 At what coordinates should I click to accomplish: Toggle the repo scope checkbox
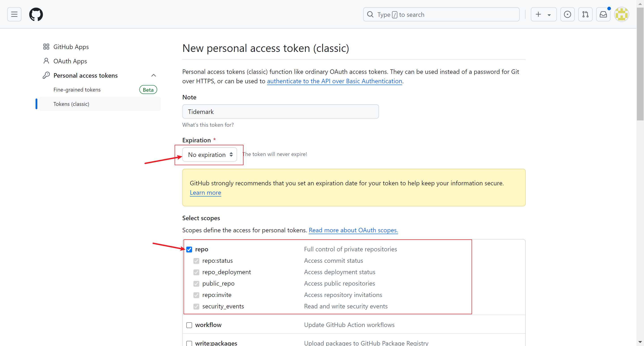pyautogui.click(x=190, y=249)
